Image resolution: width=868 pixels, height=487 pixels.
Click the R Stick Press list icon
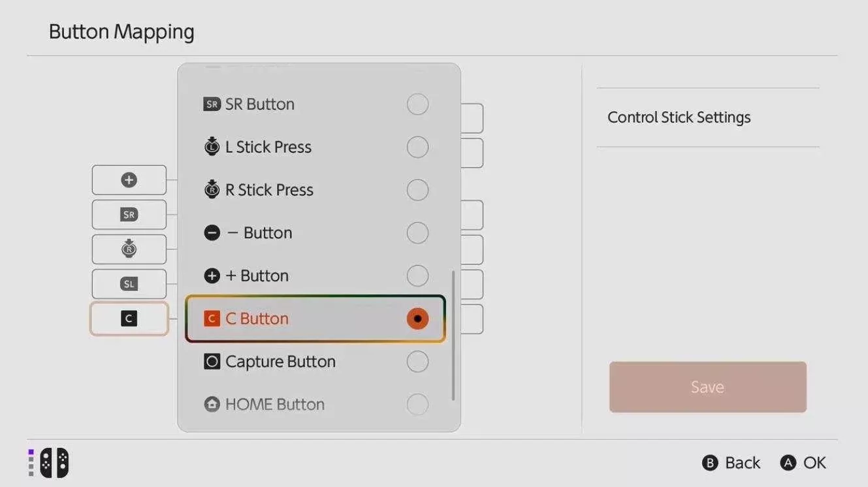[212, 190]
